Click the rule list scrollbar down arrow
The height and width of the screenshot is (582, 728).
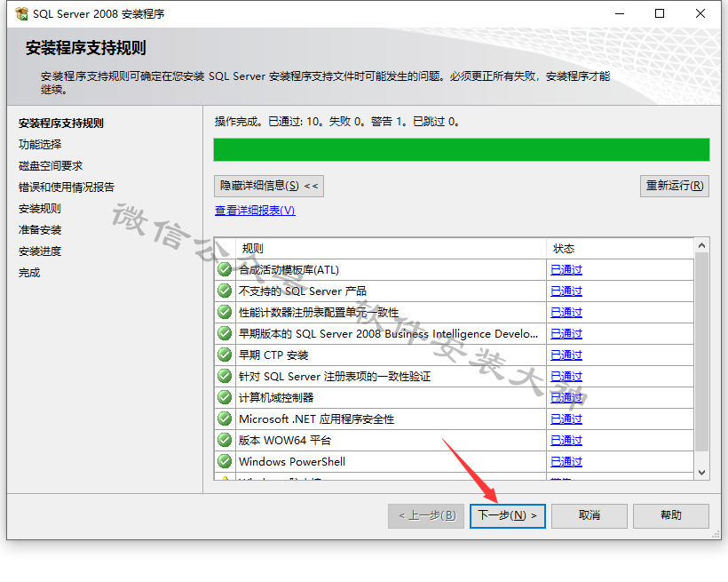(701, 473)
